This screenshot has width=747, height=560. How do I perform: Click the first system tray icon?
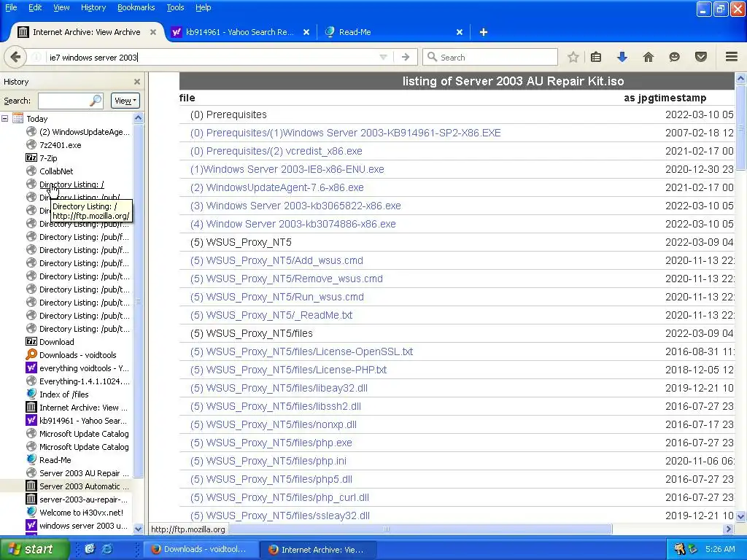click(679, 549)
